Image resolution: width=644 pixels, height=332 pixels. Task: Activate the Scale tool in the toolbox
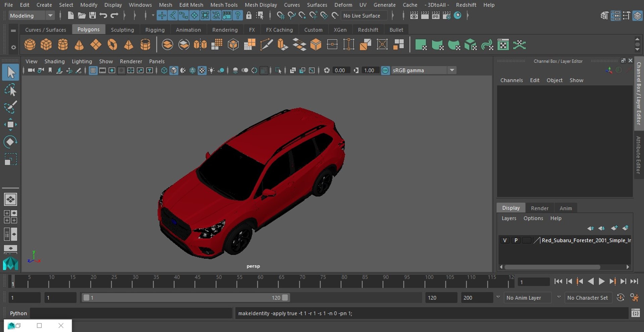[x=10, y=159]
